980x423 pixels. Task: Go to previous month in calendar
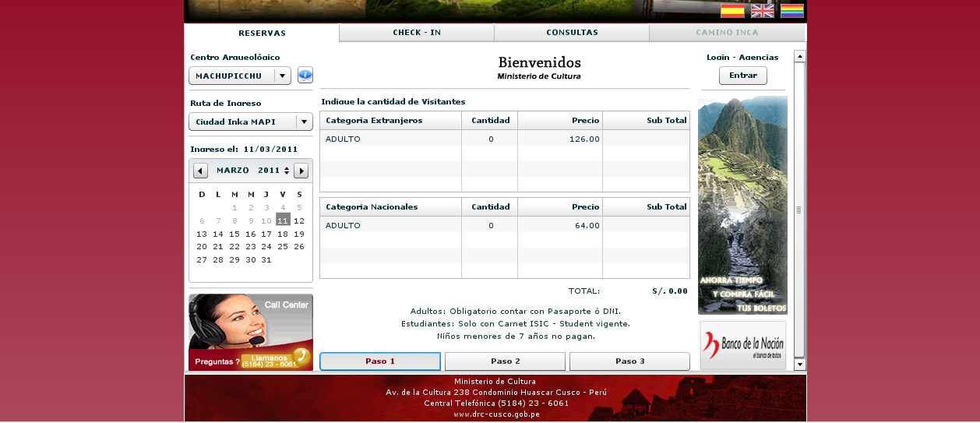click(x=201, y=171)
